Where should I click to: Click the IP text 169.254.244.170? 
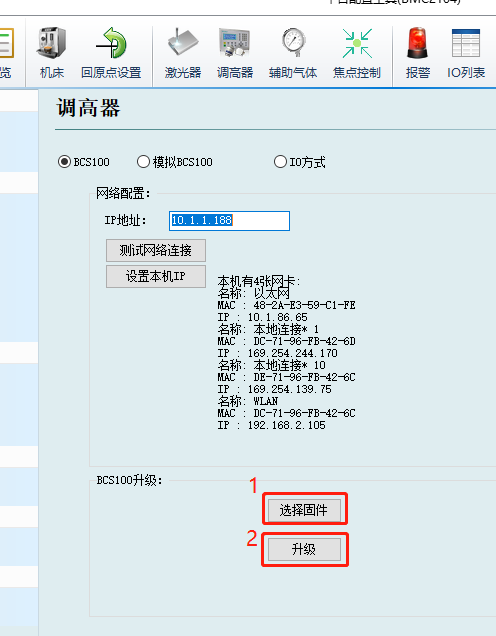[292, 353]
